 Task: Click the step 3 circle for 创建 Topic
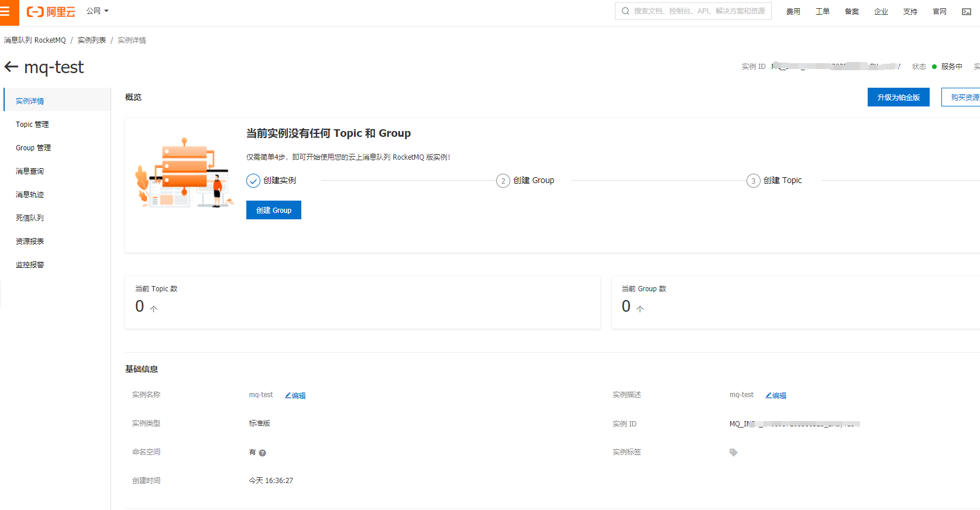coord(753,181)
